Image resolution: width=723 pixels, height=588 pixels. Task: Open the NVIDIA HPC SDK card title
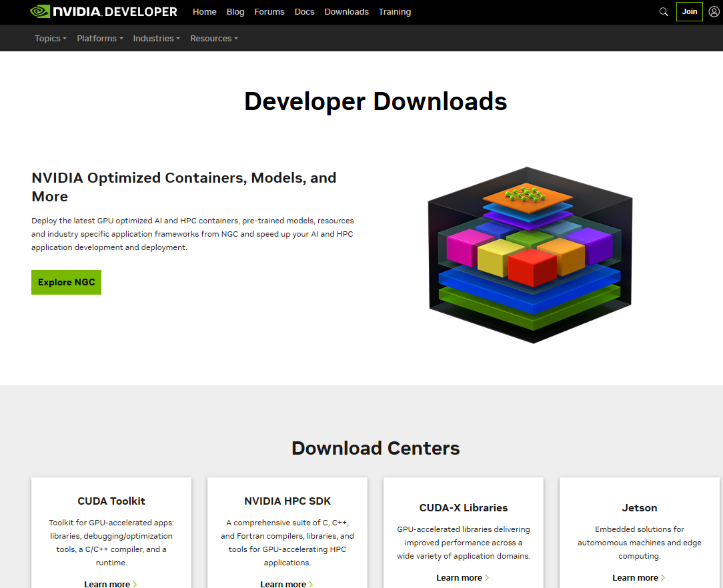point(287,501)
